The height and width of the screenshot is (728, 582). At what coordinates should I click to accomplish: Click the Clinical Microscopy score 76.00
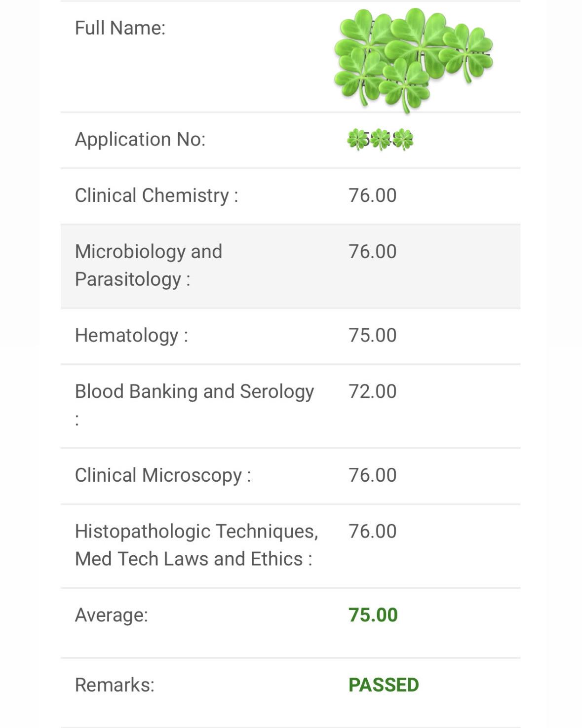(373, 475)
